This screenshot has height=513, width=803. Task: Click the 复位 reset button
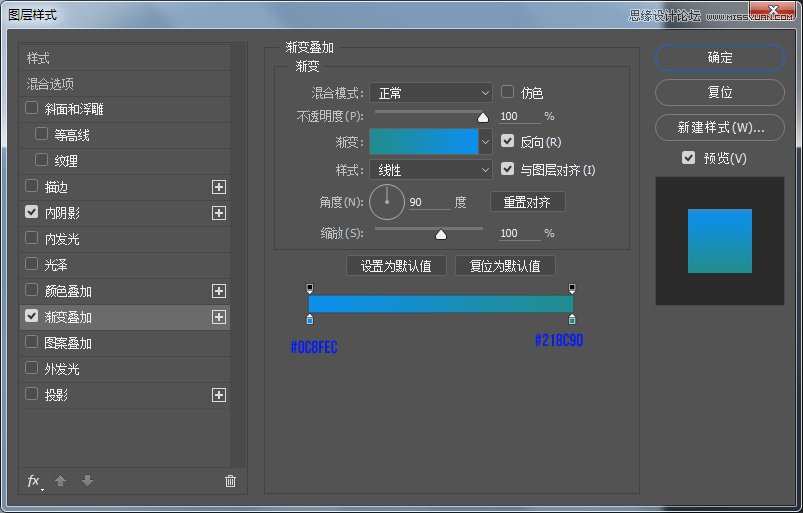click(x=720, y=92)
